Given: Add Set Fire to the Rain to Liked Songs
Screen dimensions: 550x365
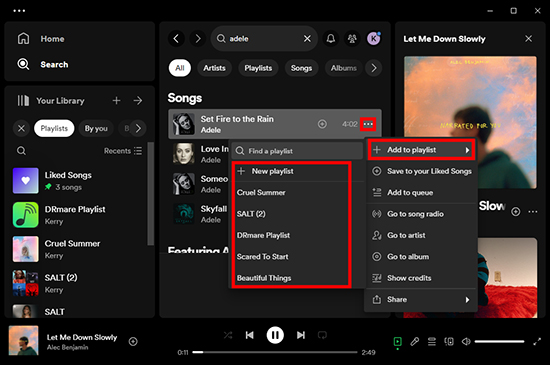Looking at the screenshot, I should (322, 124).
